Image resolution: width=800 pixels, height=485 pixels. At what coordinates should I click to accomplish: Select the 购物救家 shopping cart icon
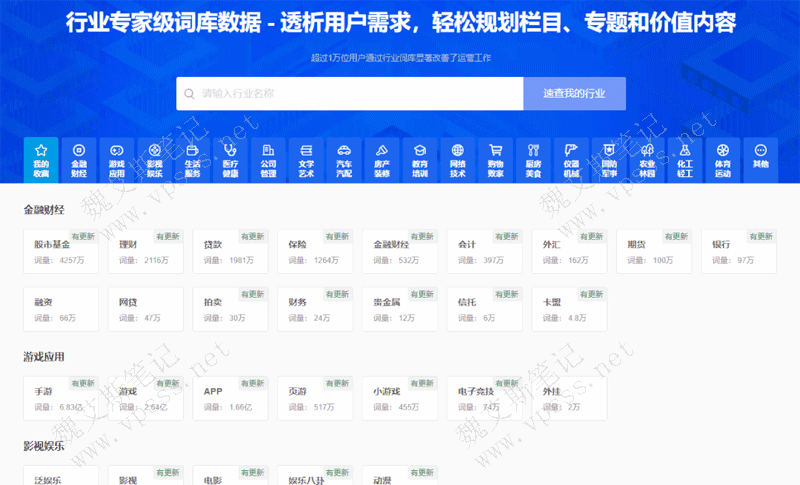(x=495, y=159)
